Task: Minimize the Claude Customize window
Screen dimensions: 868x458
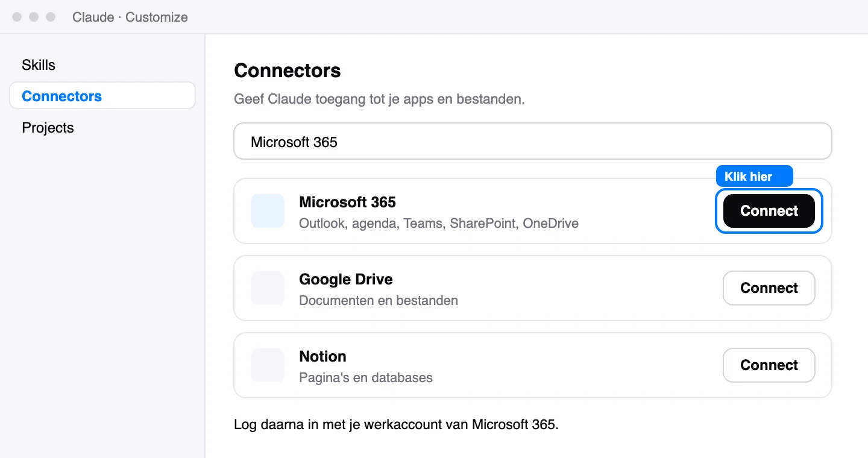Action: pos(34,17)
